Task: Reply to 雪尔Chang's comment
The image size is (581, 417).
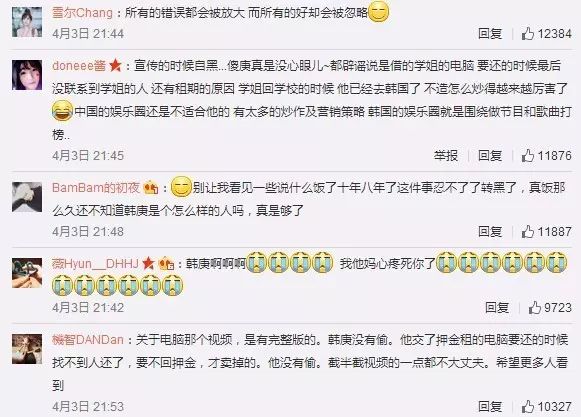Action: pos(490,34)
